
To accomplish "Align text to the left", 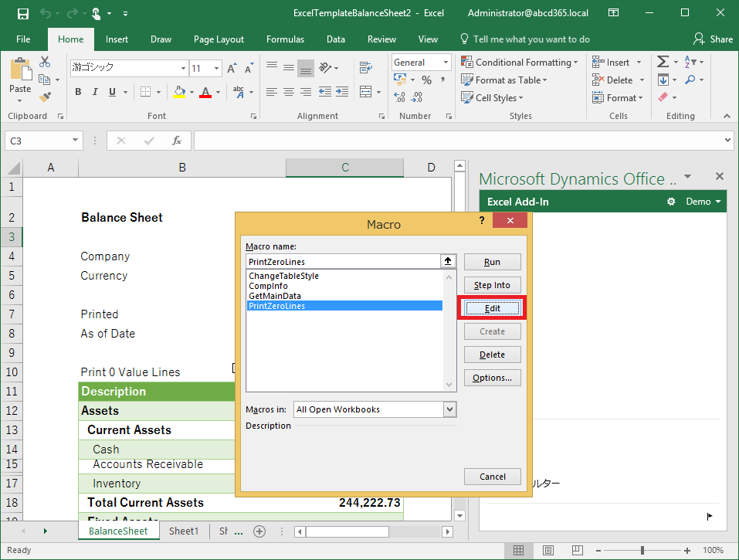I will [272, 92].
